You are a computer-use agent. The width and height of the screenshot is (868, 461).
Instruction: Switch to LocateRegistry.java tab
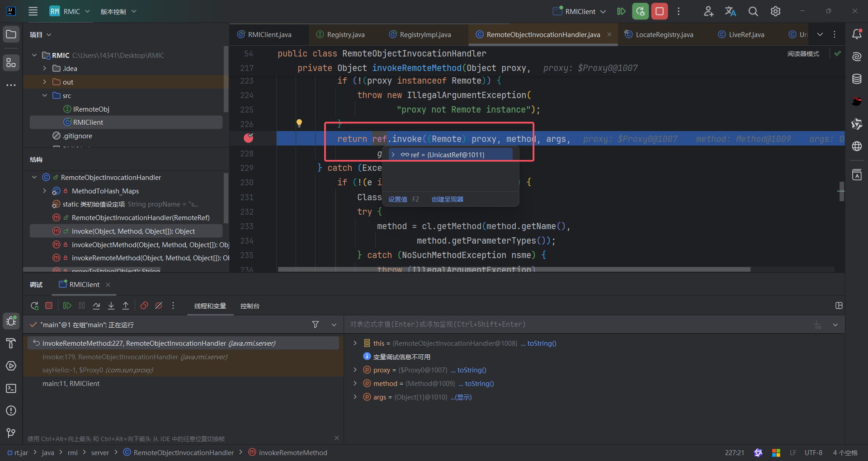coord(659,34)
